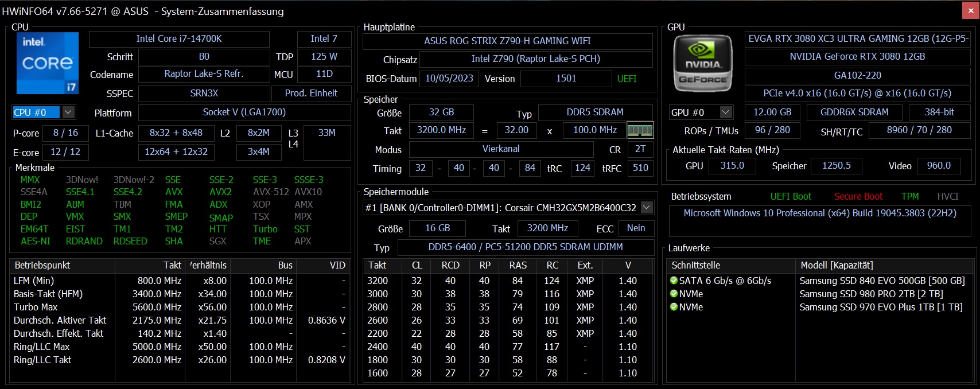980x389 pixels.
Task: Click status icon of Samsung SSD 970 EVO Plus row
Action: point(674,307)
